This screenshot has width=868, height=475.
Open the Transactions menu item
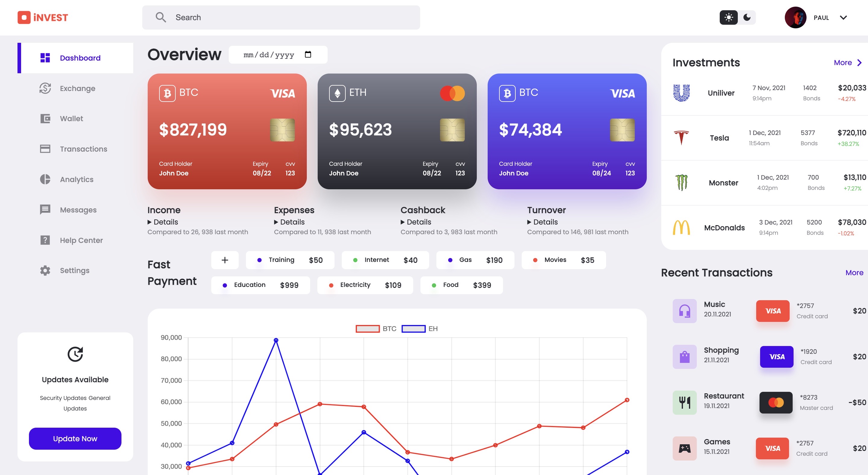(x=75, y=149)
